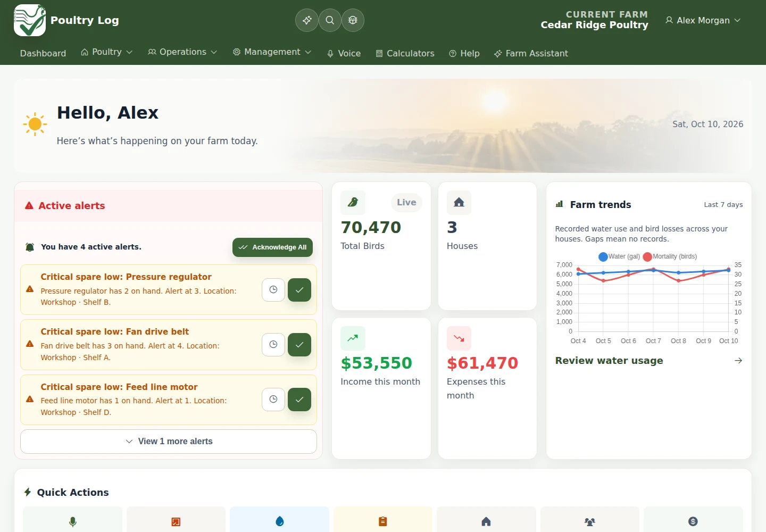Expand the Operations menu
This screenshot has height=532, width=766.
click(182, 52)
